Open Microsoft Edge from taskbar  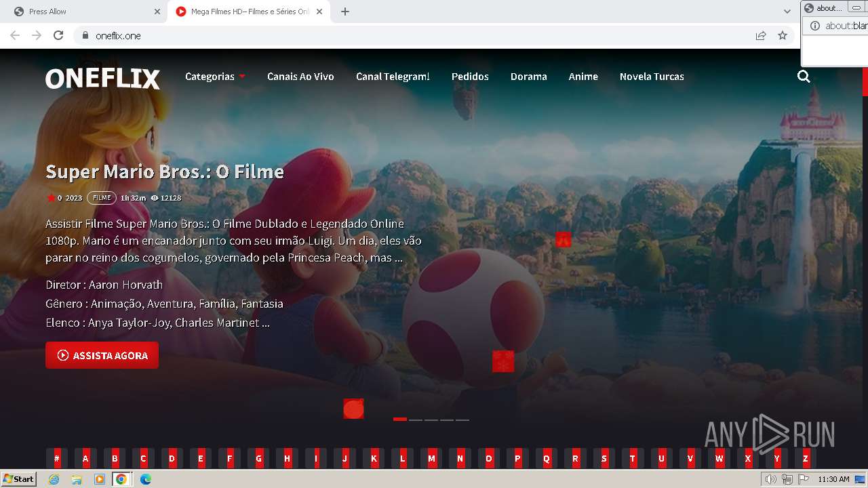145,479
